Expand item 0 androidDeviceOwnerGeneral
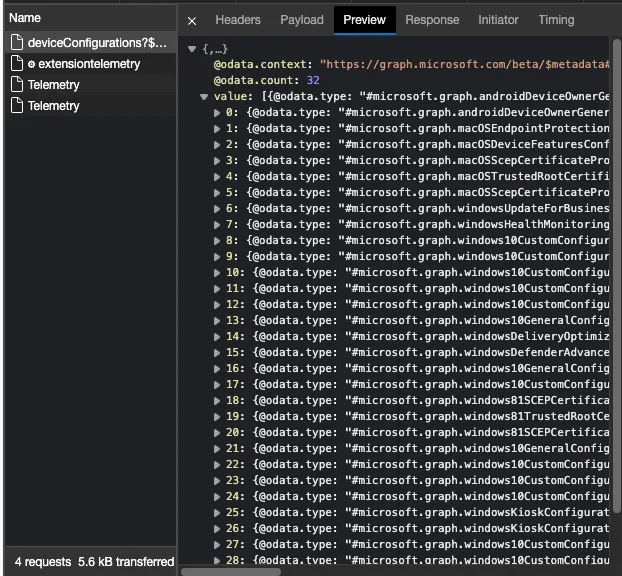622x576 pixels. (217, 113)
